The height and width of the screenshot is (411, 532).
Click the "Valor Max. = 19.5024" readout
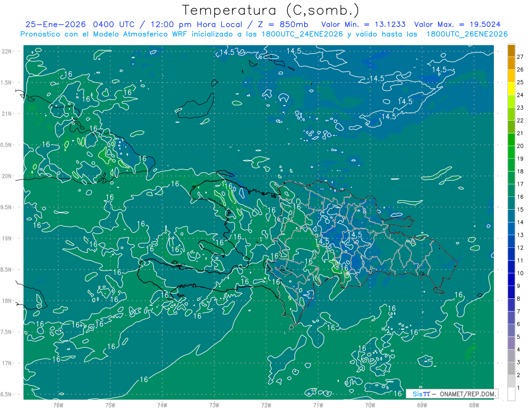tap(457, 24)
